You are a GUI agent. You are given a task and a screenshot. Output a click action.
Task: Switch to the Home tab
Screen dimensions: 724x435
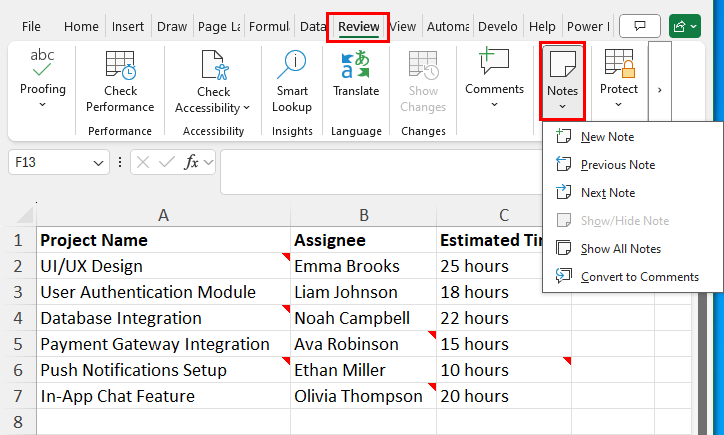pyautogui.click(x=81, y=27)
